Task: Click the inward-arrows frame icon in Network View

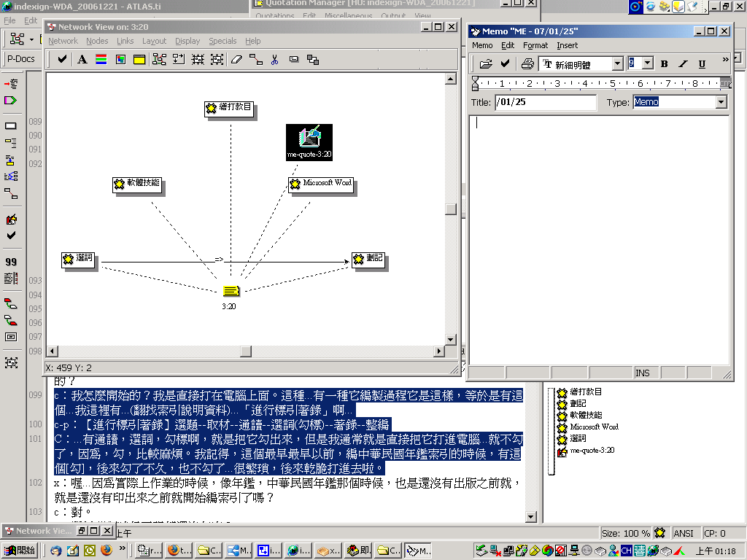Action: (198, 59)
